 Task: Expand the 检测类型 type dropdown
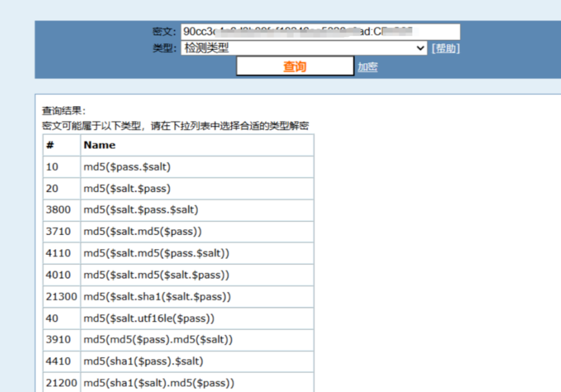tap(303, 48)
